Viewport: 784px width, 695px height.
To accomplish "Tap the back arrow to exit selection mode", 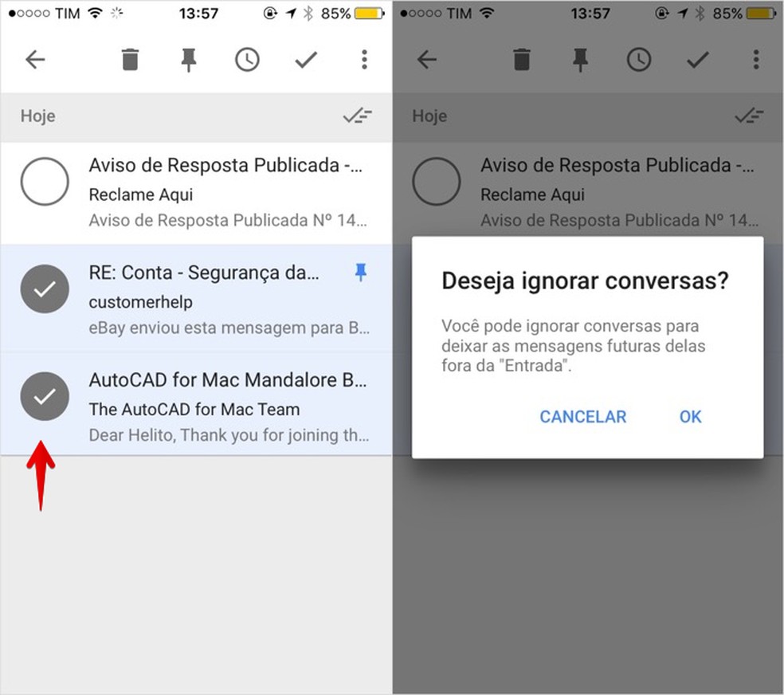I will pos(35,60).
